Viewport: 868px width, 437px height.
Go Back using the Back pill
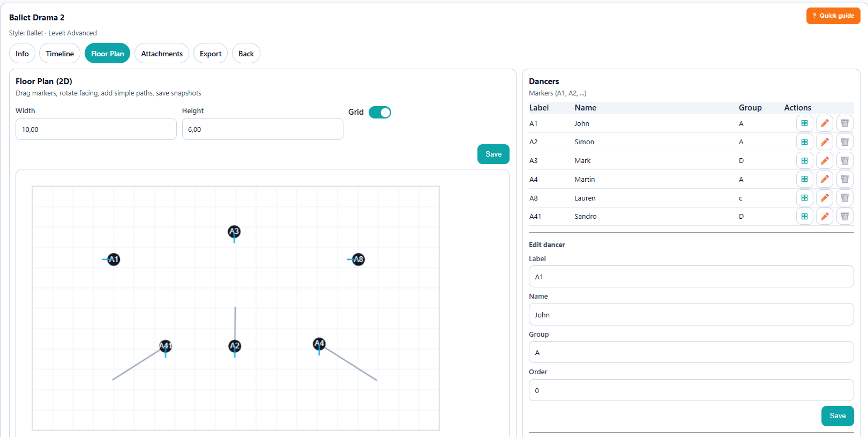coord(246,54)
